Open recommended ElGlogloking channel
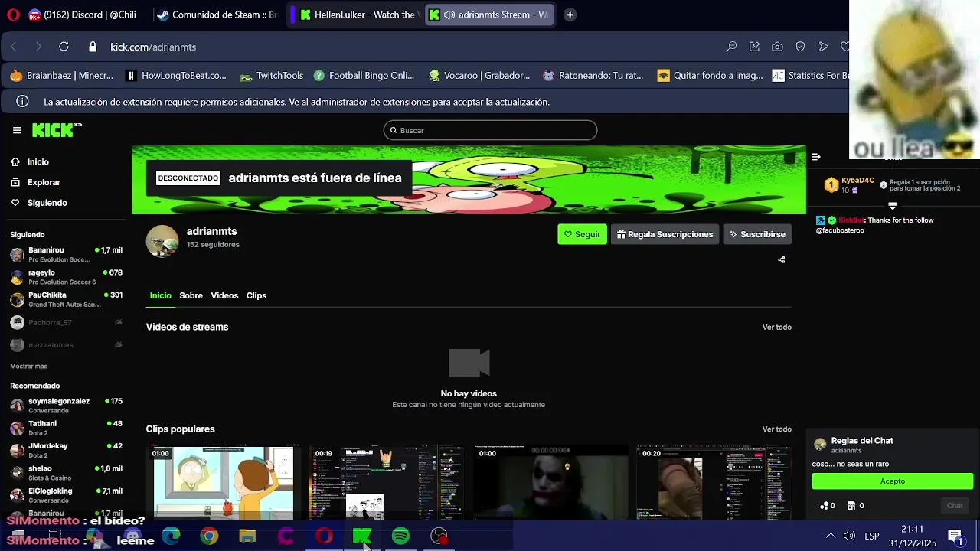 (x=66, y=495)
